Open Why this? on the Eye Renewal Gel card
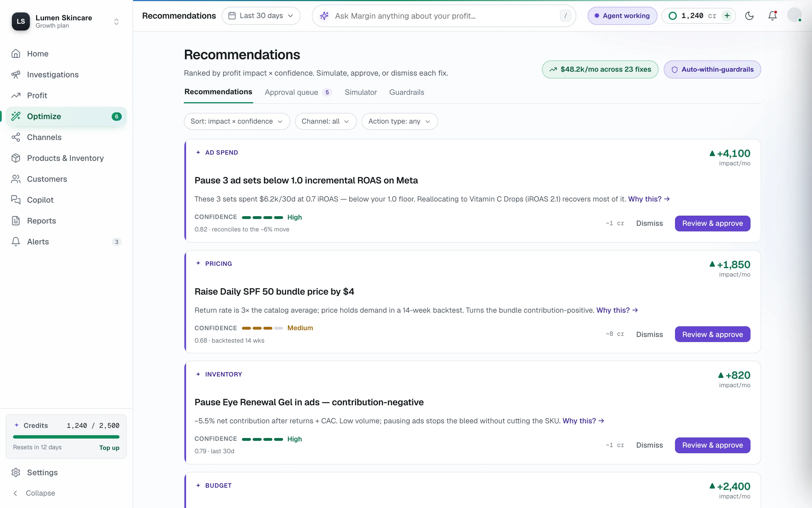Viewport: 812px width, 508px height. pos(583,421)
